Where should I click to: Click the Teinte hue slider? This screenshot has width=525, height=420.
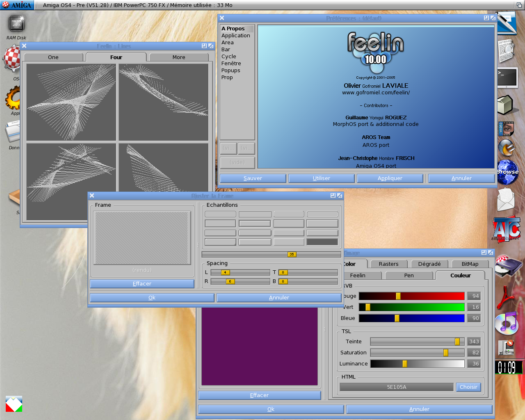pos(418,342)
